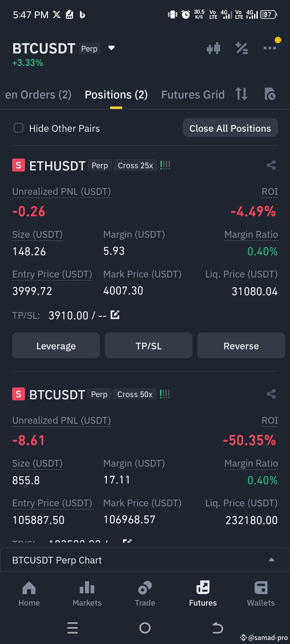Open the percent calculator icon
290x644 pixels.
point(242,48)
